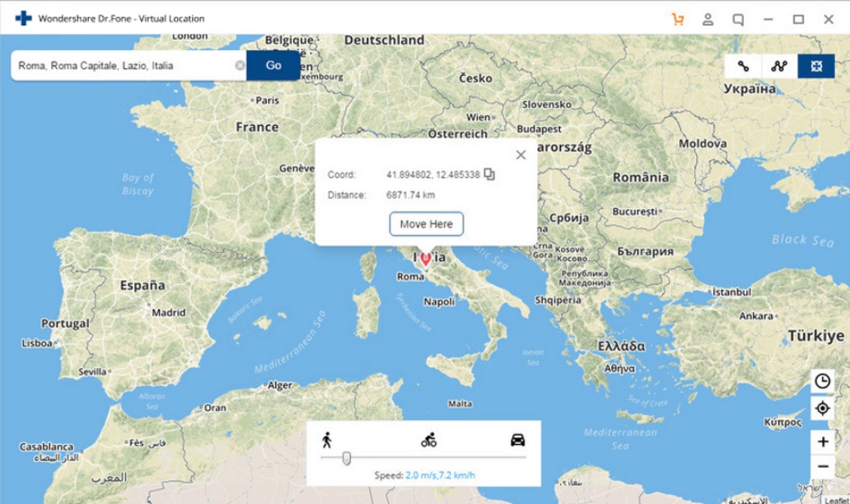Open the feedback chat bubble icon

738,20
